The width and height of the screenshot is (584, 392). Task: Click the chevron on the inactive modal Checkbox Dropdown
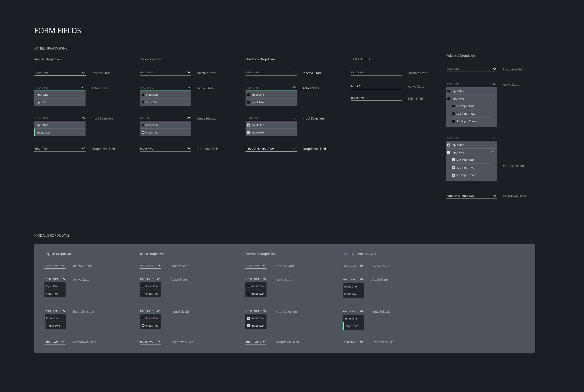pyautogui.click(x=264, y=266)
